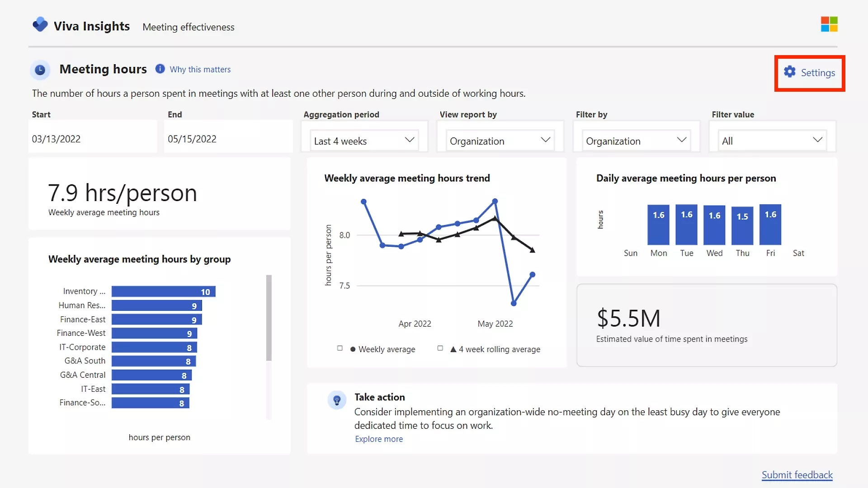Click the Viva Insights logo icon

point(40,24)
